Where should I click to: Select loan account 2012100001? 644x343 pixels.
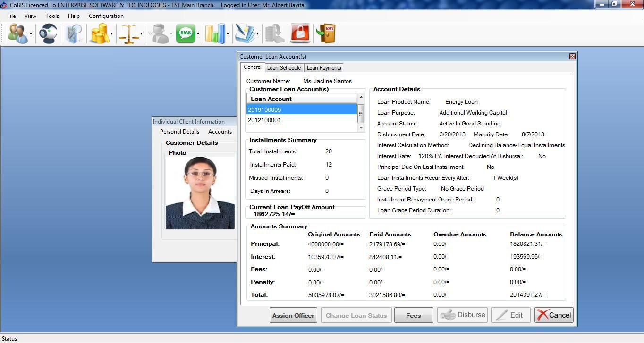(x=264, y=120)
